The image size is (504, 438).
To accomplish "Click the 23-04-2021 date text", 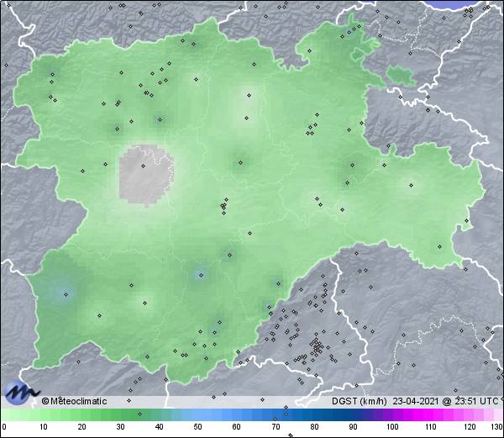I will pos(415,401).
